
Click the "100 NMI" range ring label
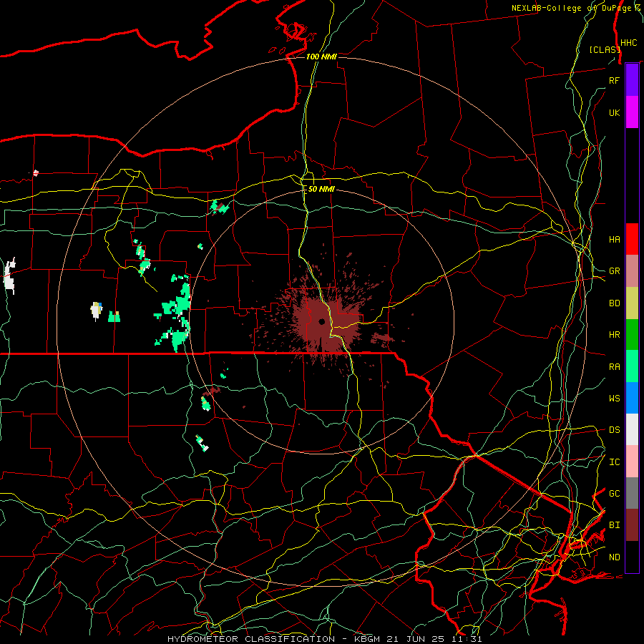(x=321, y=57)
